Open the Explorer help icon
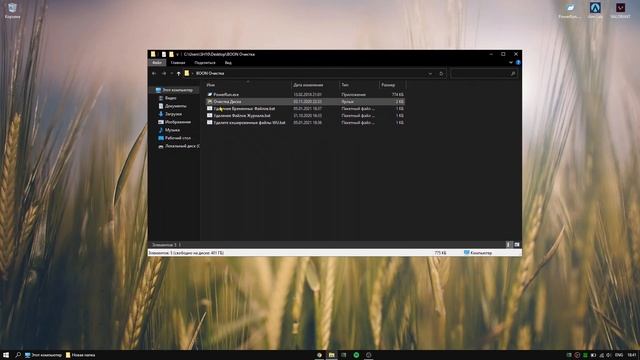 coord(518,62)
